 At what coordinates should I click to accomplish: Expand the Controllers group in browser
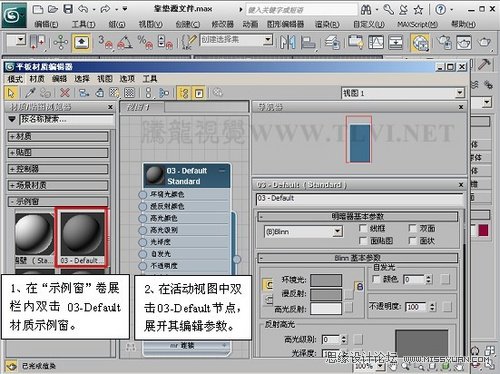pyautogui.click(x=58, y=169)
